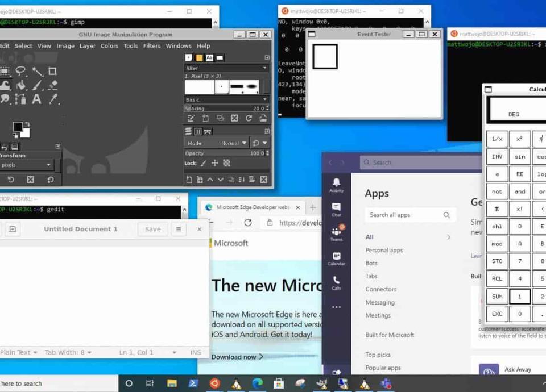This screenshot has height=392, width=546.
Task: Click the Save button in gedit
Action: click(153, 229)
